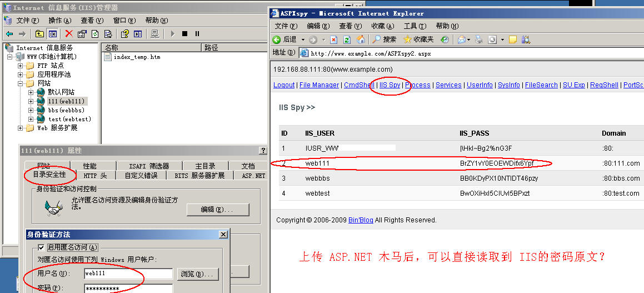
Task: Click IE Forward arrow button
Action: [x=313, y=39]
